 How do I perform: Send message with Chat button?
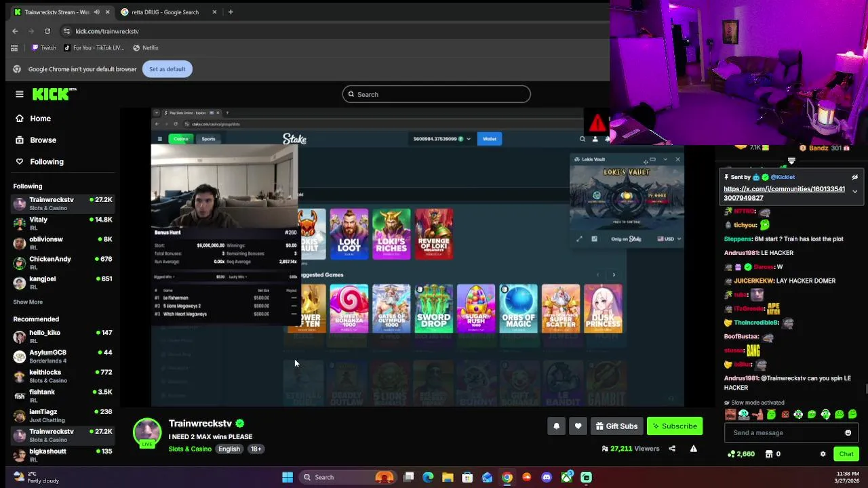[846, 454]
